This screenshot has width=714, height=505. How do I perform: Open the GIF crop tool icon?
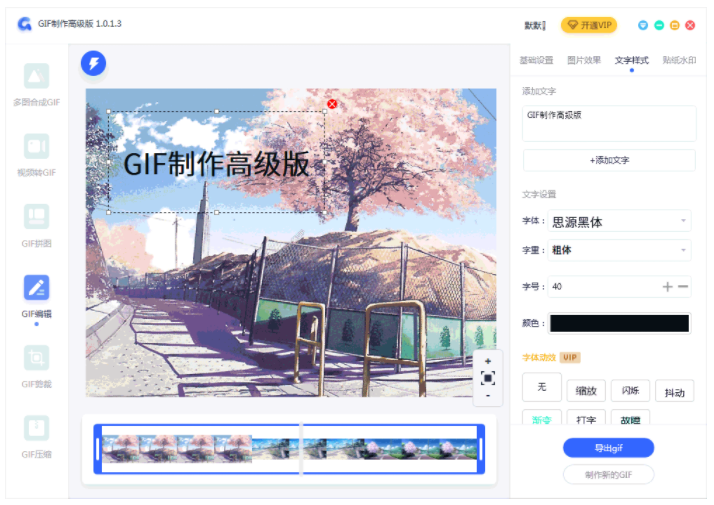point(36,357)
